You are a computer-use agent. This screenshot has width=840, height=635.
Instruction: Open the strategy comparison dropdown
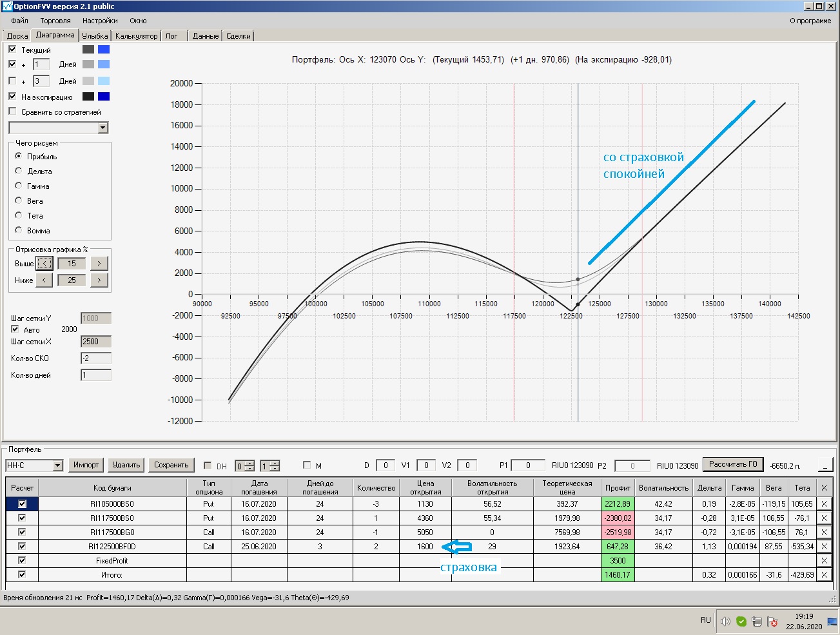pos(103,128)
